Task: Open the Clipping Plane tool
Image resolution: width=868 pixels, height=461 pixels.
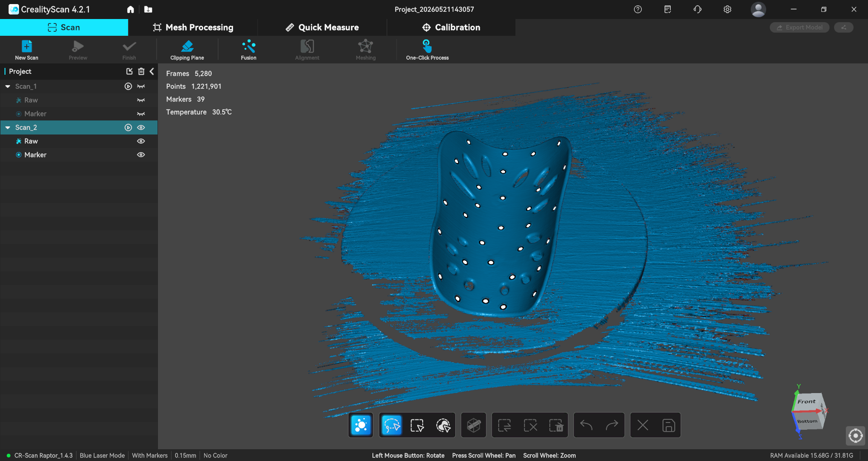Action: tap(187, 50)
